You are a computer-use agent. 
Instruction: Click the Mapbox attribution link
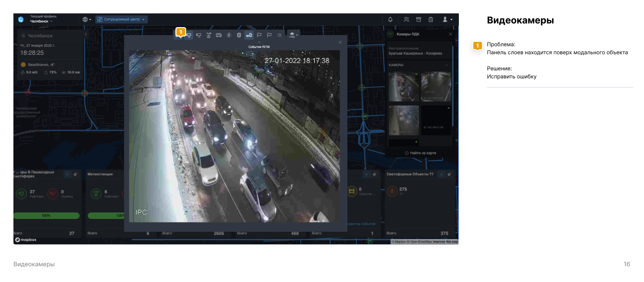click(x=399, y=242)
